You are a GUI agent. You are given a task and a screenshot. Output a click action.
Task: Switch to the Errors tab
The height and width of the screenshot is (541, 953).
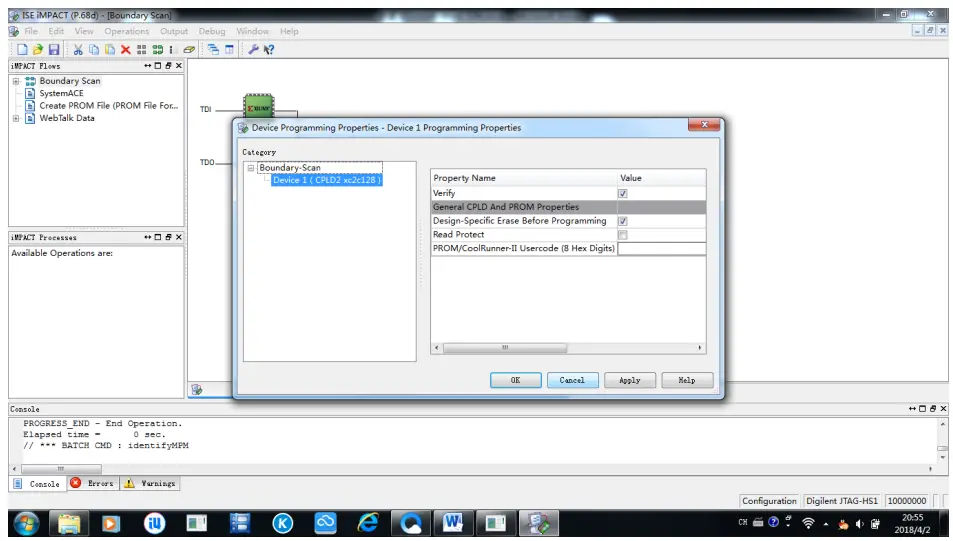[92, 484]
